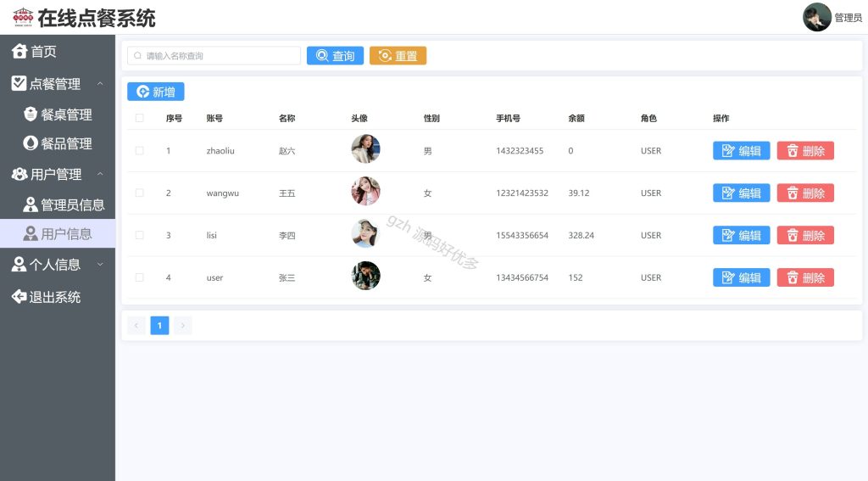Open 餐桌管理 table management
This screenshot has height=481, width=868.
coord(58,115)
